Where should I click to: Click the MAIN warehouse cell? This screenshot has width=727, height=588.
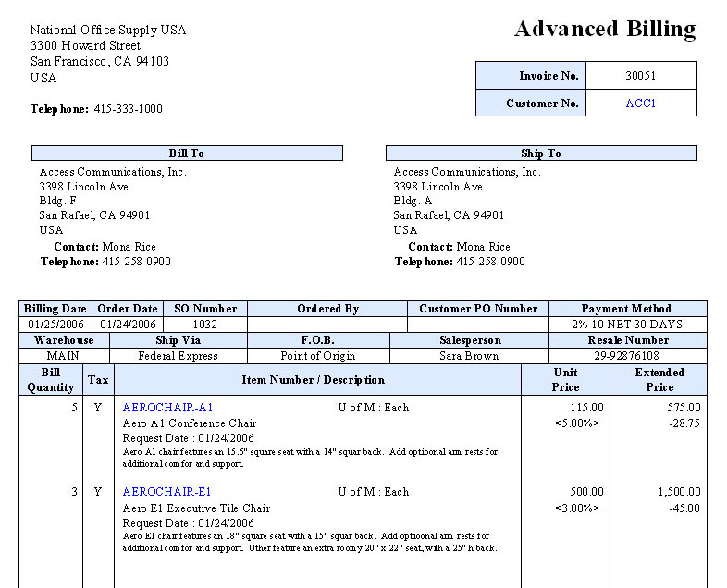tap(63, 356)
